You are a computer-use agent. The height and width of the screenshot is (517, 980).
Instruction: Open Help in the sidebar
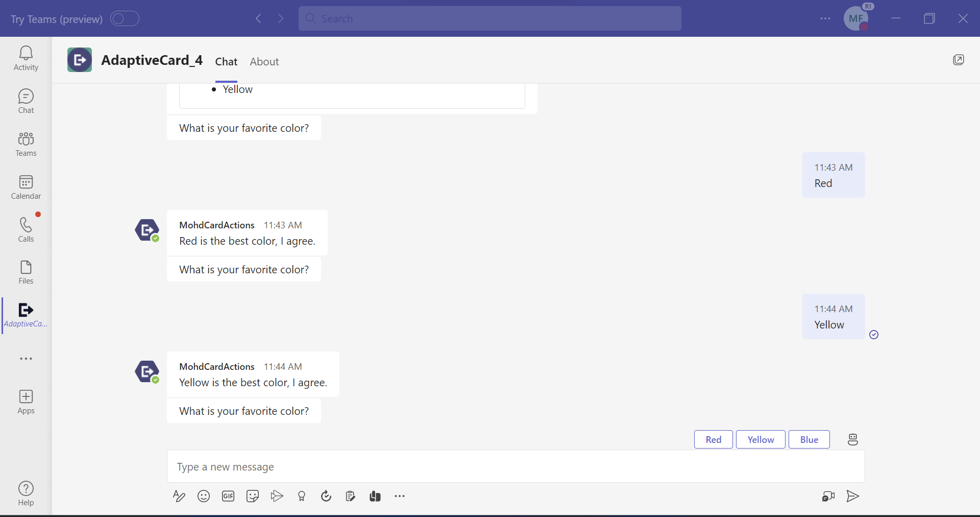tap(26, 494)
